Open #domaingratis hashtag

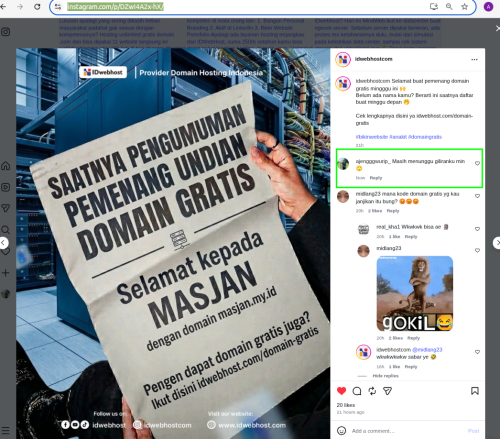[x=425, y=137]
